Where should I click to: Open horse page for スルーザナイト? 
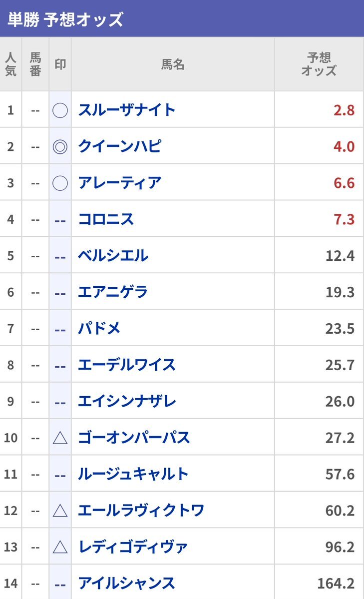pyautogui.click(x=126, y=110)
